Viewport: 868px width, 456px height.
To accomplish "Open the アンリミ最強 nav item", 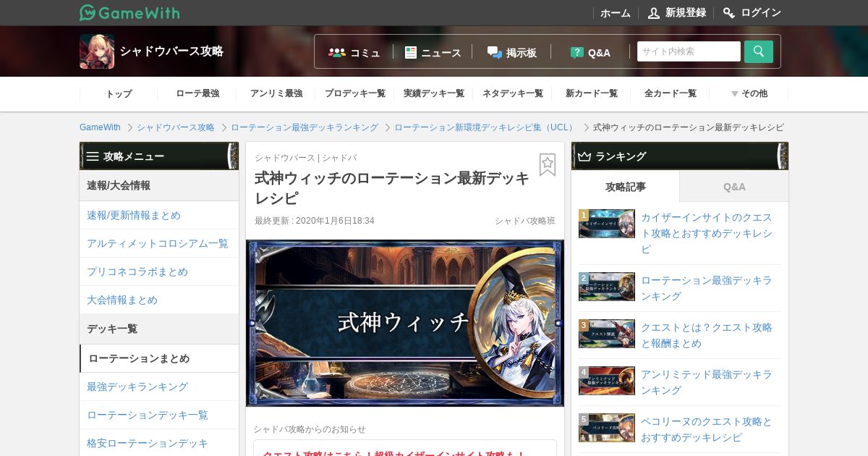I will 276,93.
